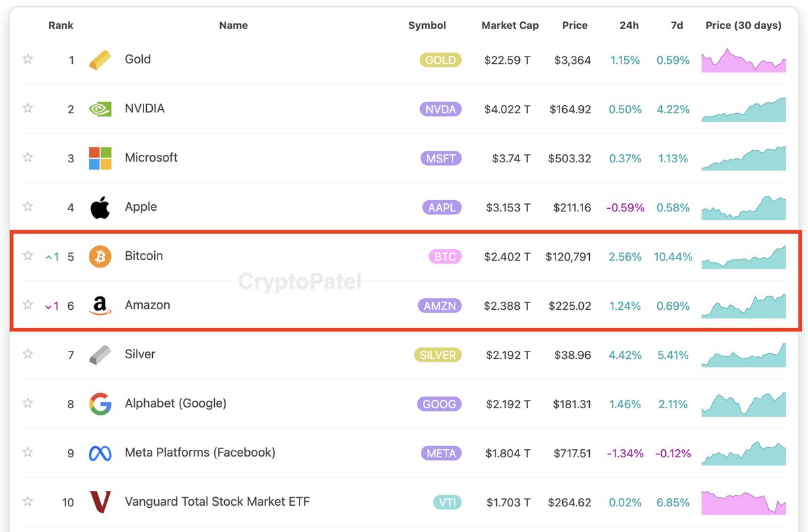Open NVIDIA's 30-day price chart
This screenshot has height=532, width=808.
[x=743, y=109]
